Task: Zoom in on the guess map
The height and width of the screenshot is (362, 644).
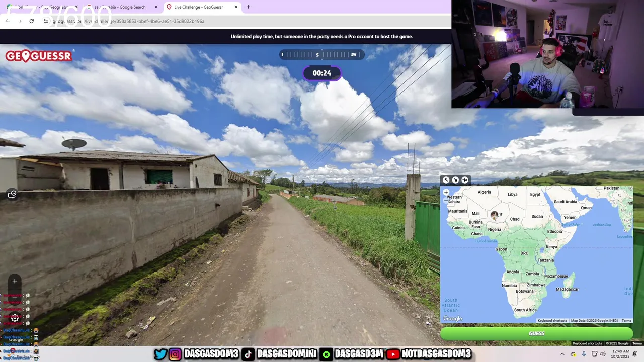Action: point(446,192)
